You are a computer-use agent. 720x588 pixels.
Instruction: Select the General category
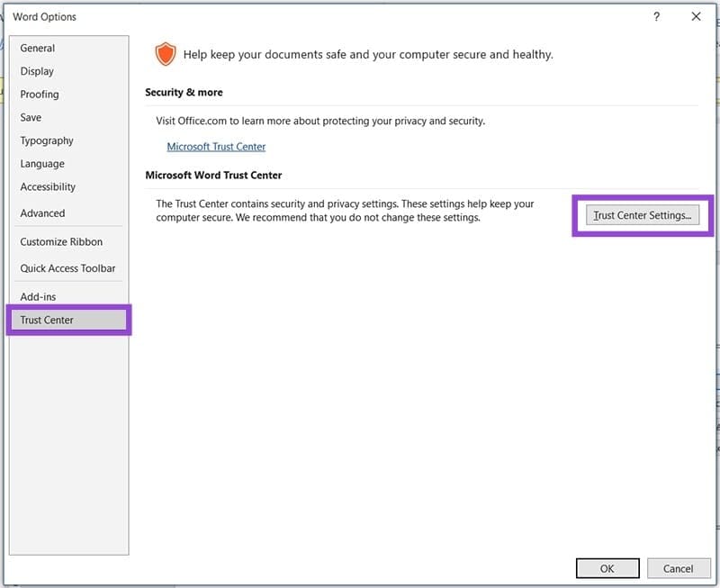coord(38,48)
